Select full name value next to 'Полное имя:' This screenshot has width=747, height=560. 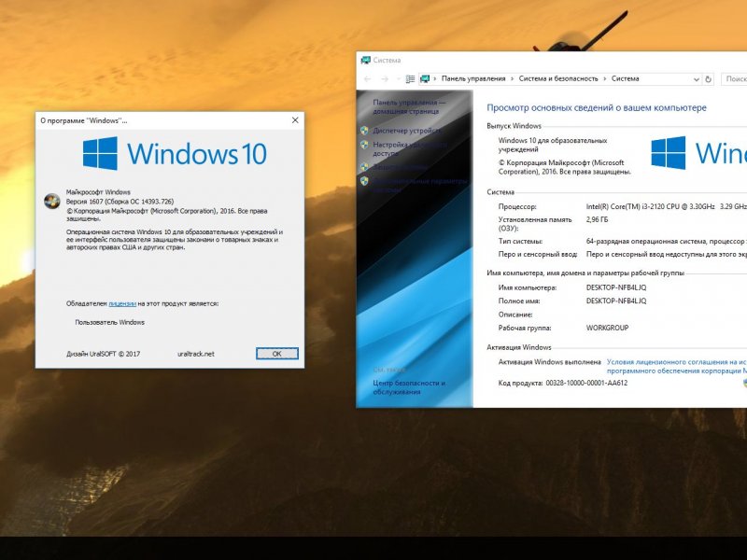616,301
